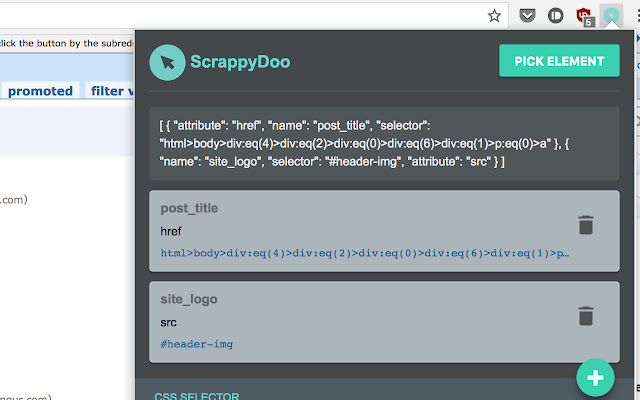Click the circular ID extension icon
640x400 pixels.
(556, 16)
